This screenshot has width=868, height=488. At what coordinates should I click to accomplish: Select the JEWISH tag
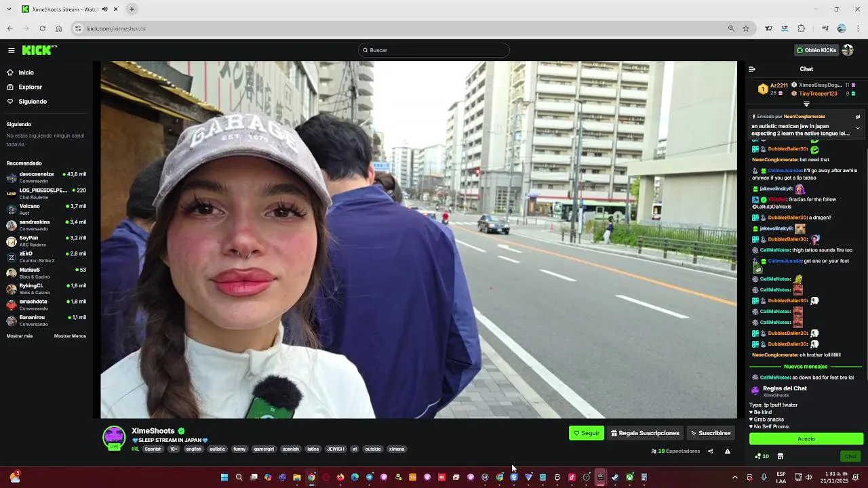click(x=336, y=449)
